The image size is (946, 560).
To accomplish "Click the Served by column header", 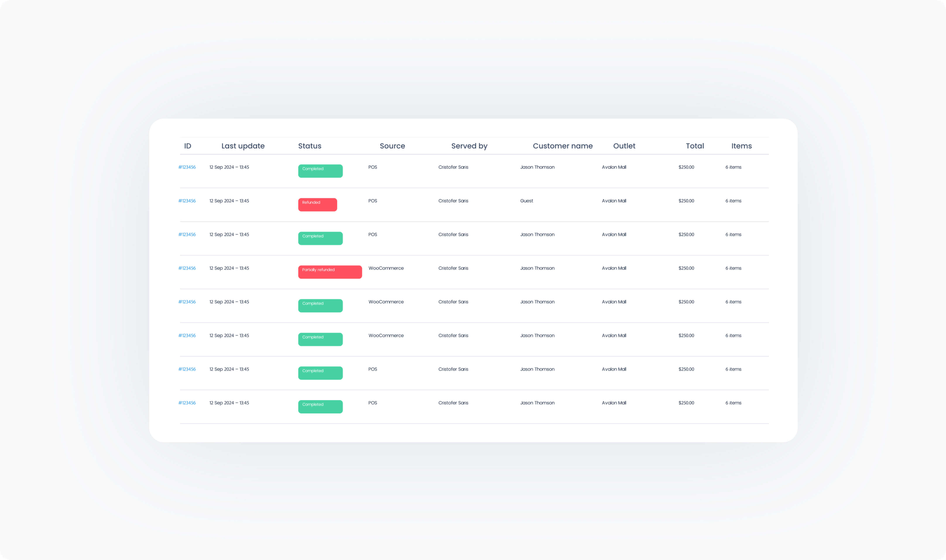I will tap(469, 146).
